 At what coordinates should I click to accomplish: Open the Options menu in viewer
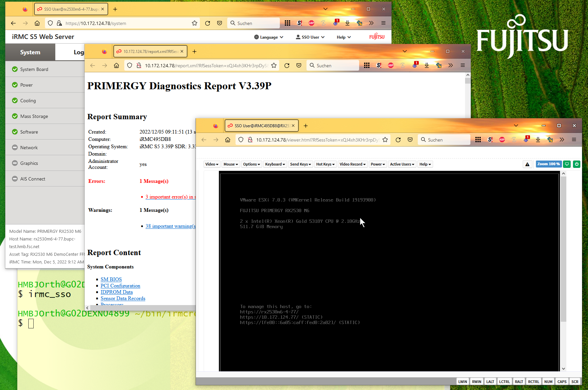[x=252, y=164]
